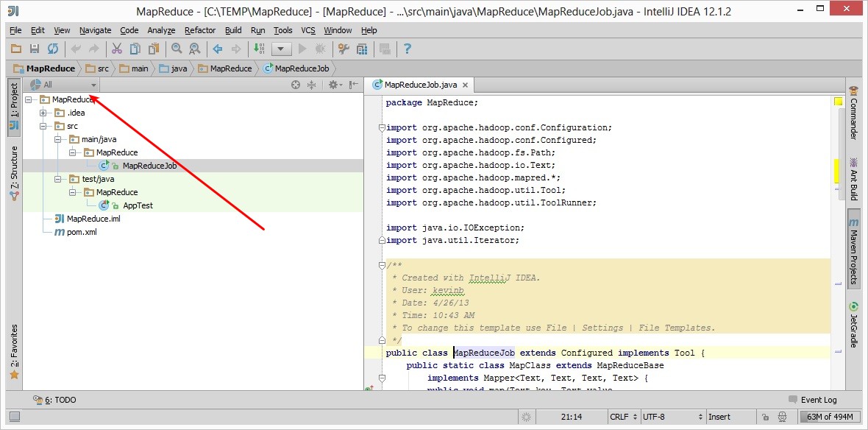Click the Hector inspector icon in status bar
Image resolution: width=868 pixels, height=430 pixels.
pyautogui.click(x=782, y=417)
